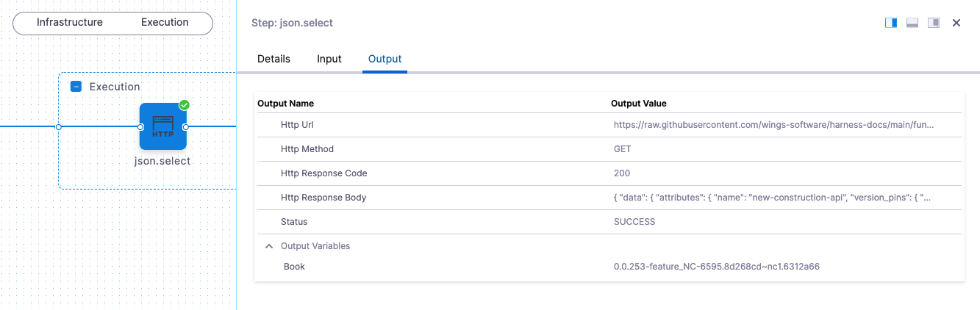Select the Execution pill toggle
Screen dimensions: 980x310
165,22
